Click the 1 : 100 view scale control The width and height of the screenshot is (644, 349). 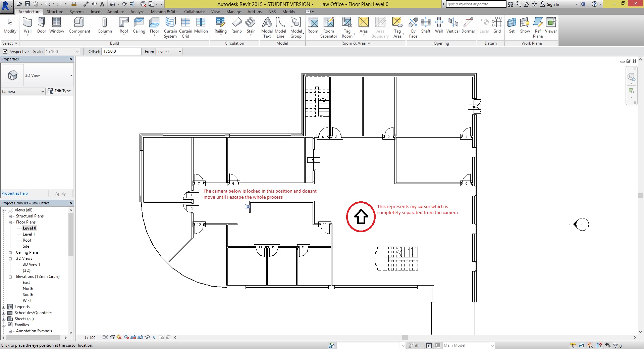click(90, 338)
